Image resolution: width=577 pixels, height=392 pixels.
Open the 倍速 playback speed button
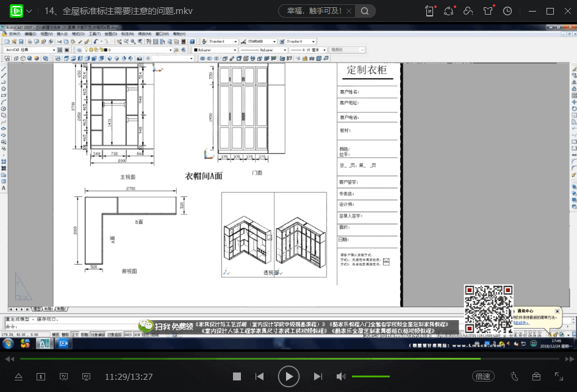[483, 377]
